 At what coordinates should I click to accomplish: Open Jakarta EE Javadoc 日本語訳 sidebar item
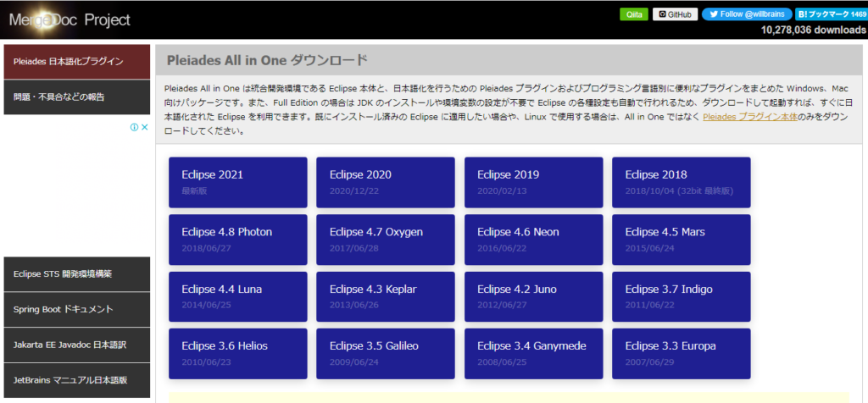click(x=77, y=345)
